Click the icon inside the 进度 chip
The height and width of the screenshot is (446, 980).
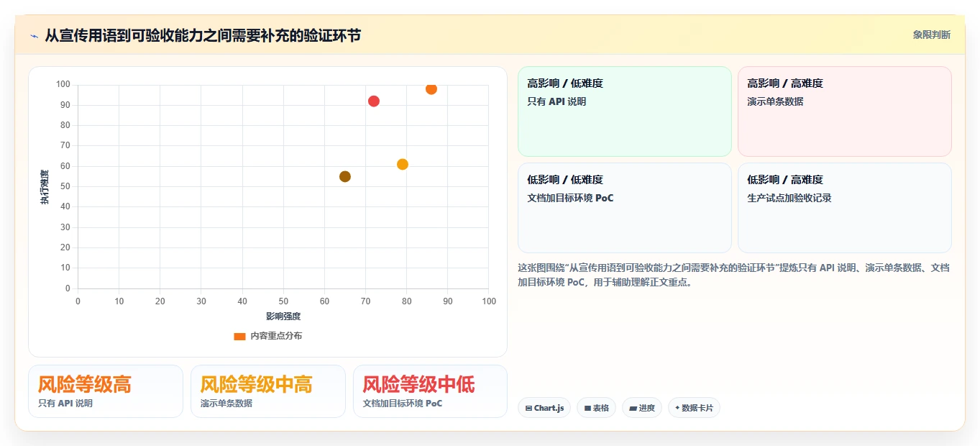(633, 408)
